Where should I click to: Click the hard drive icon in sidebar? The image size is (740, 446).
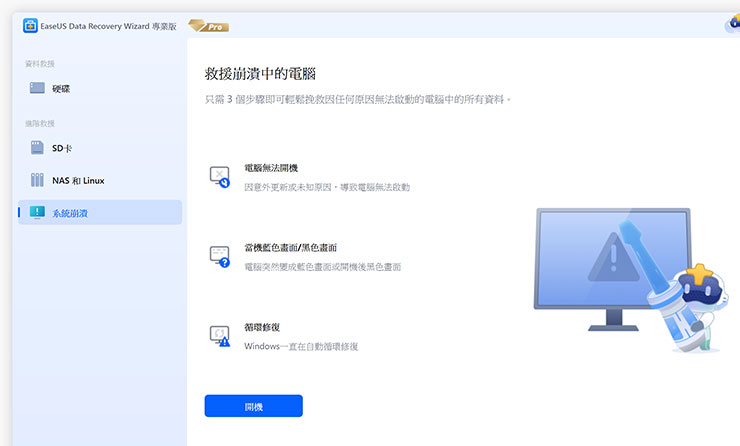(37, 88)
